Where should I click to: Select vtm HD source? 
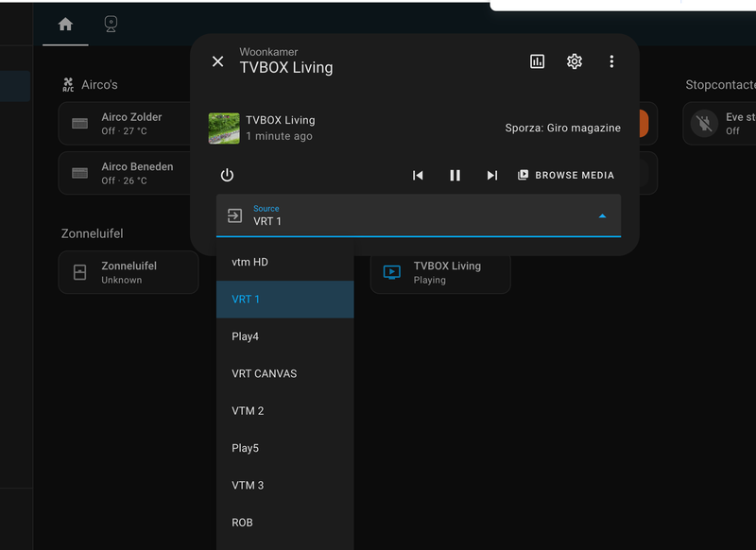point(285,262)
